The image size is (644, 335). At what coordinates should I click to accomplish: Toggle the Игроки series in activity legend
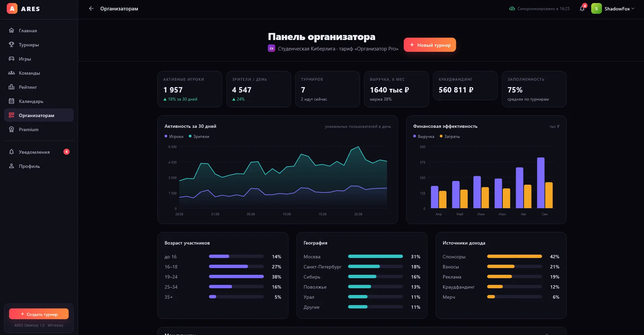point(174,137)
